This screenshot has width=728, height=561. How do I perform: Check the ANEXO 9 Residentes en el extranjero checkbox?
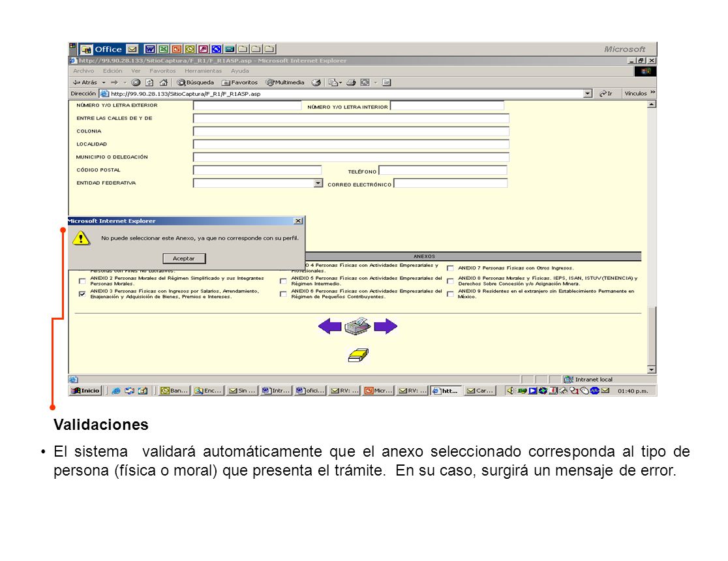[450, 294]
